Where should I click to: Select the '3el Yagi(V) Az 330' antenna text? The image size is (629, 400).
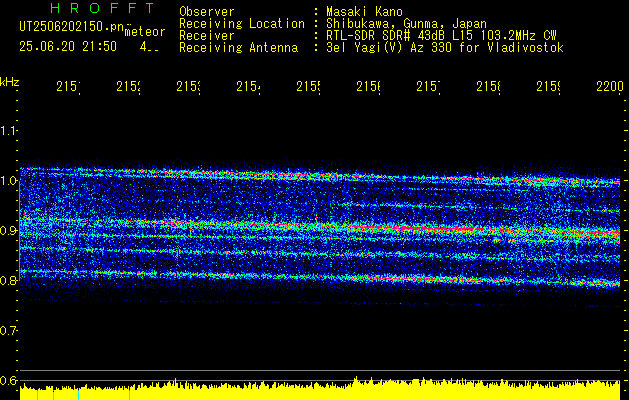pos(445,48)
